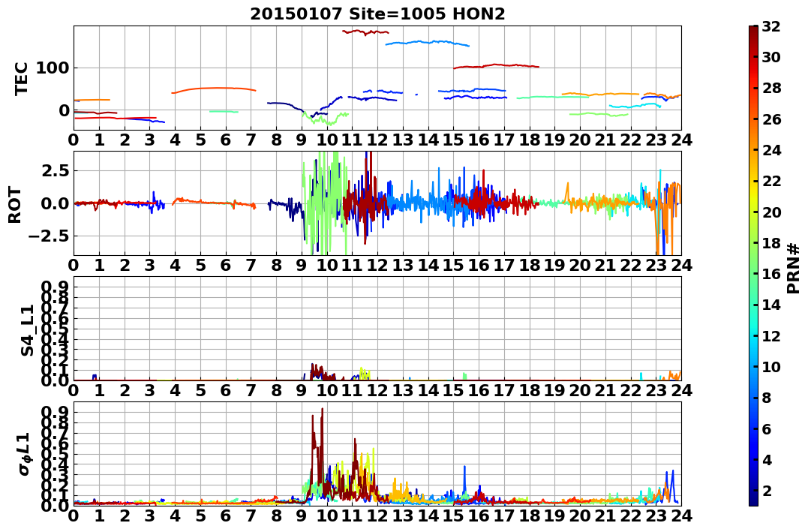This screenshot has height=532, width=808.
Task: Select the 'S4_L1' y-axis label
Action: tap(27, 330)
